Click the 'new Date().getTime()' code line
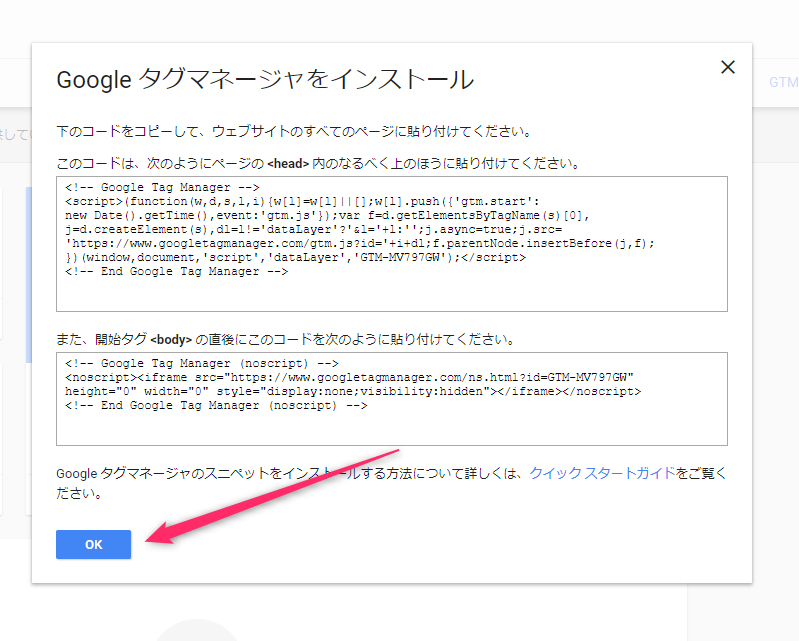This screenshot has width=799, height=641. click(x=327, y=215)
